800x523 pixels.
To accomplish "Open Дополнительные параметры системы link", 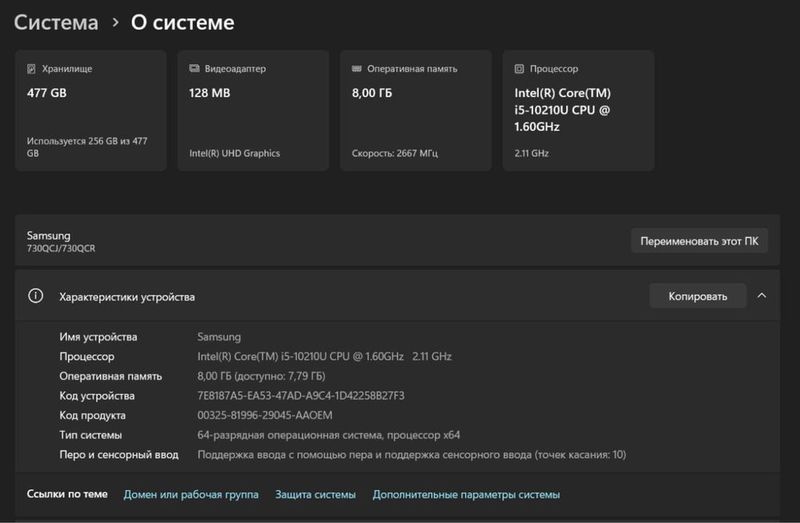I will coord(466,494).
